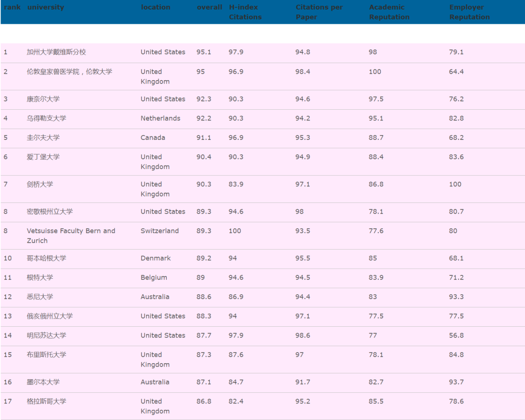Image resolution: width=525 pixels, height=420 pixels.
Task: Click the 'overall' score column header
Action: (210, 7)
